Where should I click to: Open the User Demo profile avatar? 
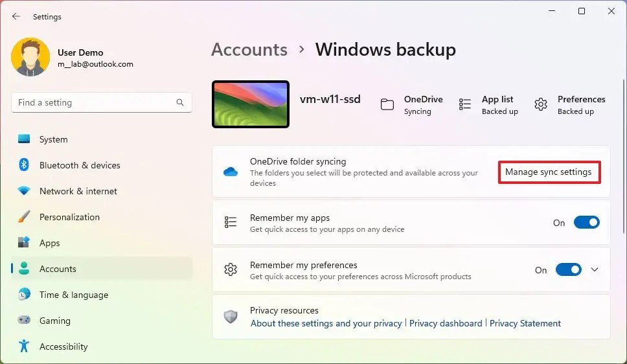coord(30,57)
